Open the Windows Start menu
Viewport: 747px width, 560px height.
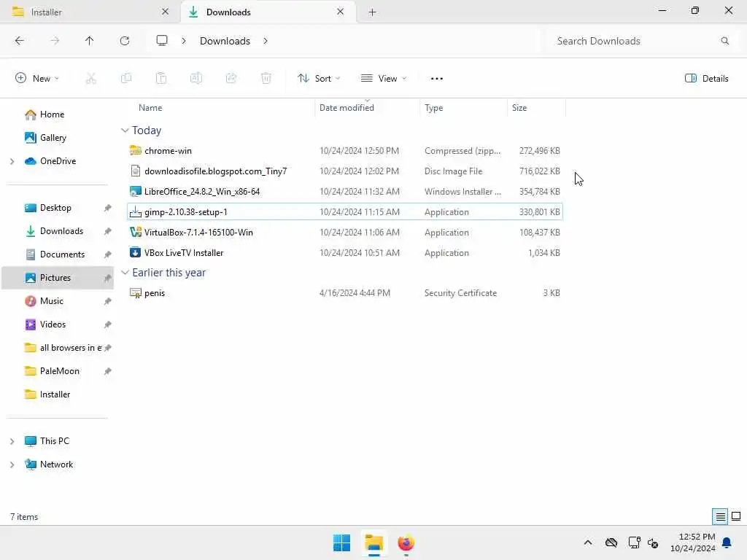point(341,542)
